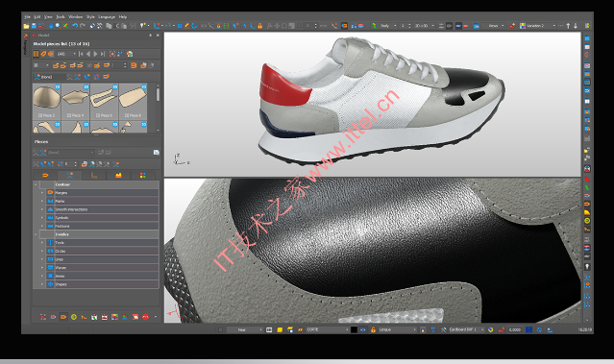The height and width of the screenshot is (364, 614).
Task: Toggle the highlighted column view button
Action: tap(36, 54)
